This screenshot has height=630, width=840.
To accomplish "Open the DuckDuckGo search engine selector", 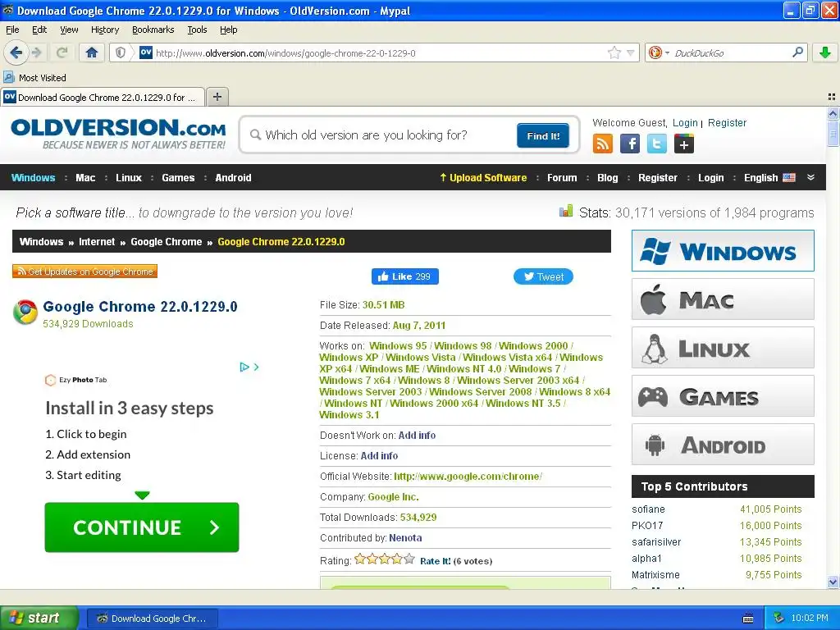I will point(658,52).
